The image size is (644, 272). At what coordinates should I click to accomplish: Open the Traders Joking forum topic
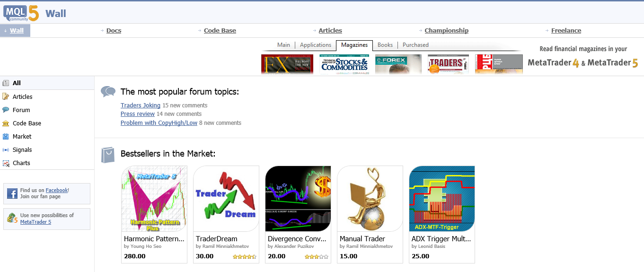(141, 105)
